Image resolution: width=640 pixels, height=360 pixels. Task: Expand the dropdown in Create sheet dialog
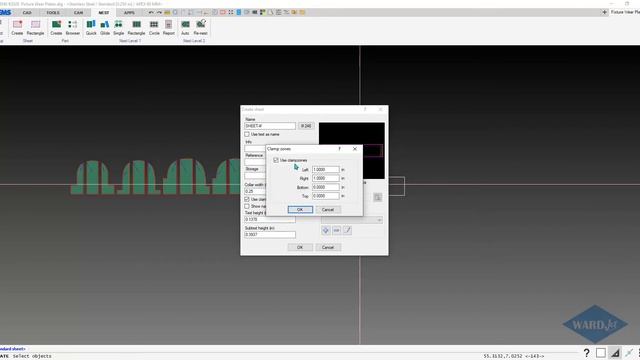tap(379, 220)
